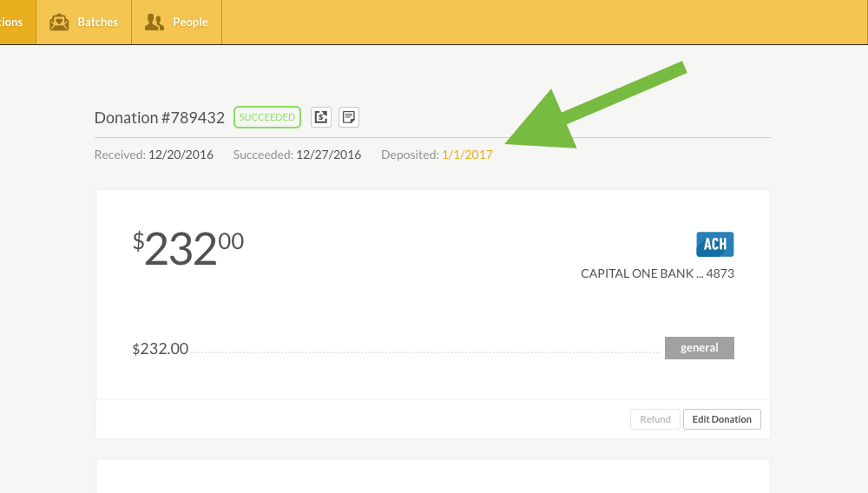This screenshot has height=493, width=868.
Task: Click the Succeeded date 12/27/2016
Action: (328, 155)
